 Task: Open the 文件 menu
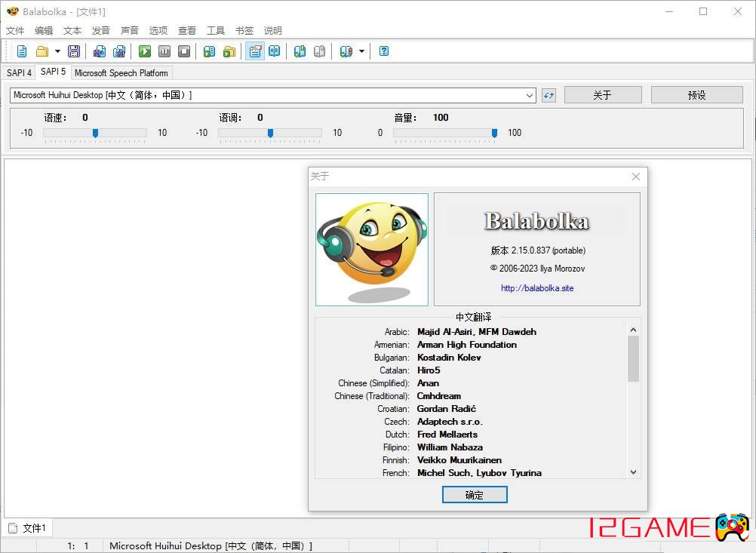click(x=15, y=30)
